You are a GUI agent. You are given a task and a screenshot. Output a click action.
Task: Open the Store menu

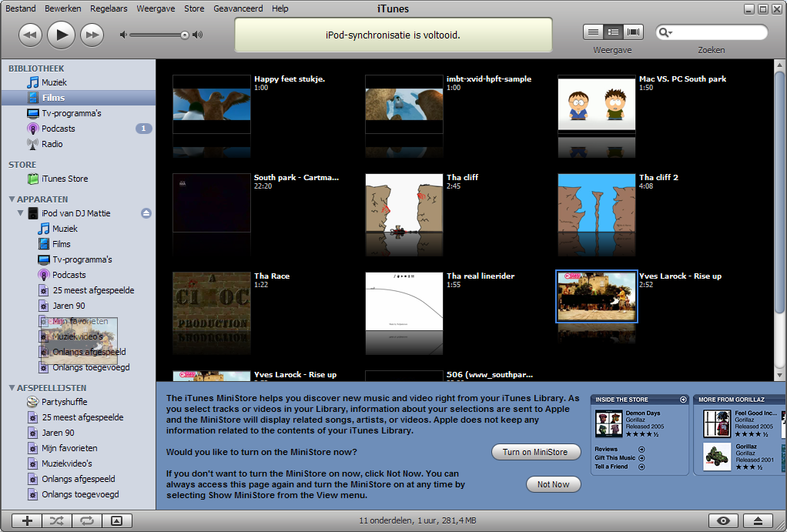coord(194,8)
